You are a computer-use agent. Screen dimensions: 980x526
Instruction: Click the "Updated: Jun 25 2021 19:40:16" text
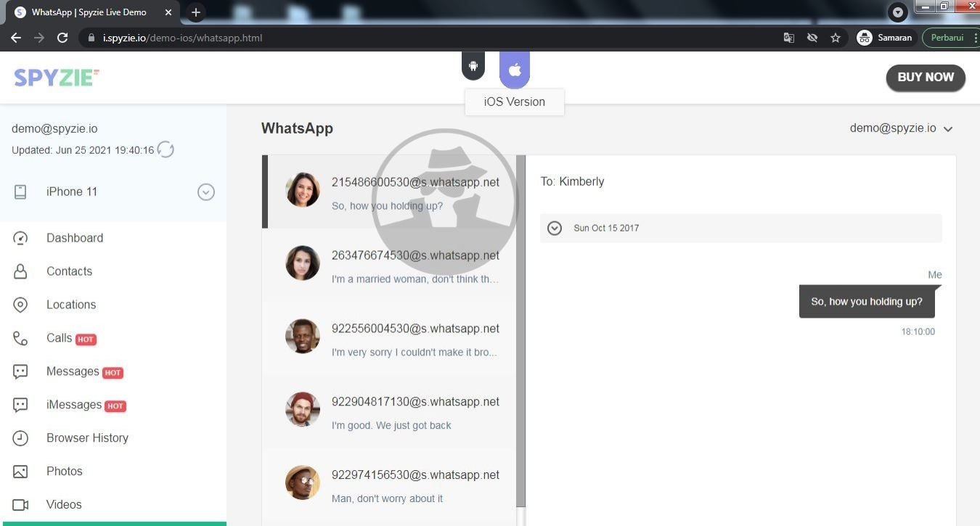83,150
